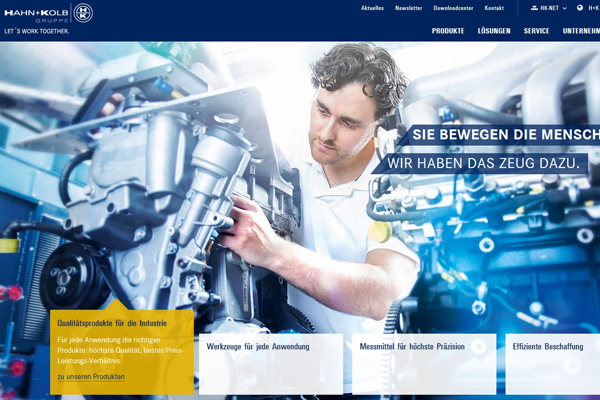Expand the HK-NET dropdown chevron
The image size is (600, 400).
(564, 8)
